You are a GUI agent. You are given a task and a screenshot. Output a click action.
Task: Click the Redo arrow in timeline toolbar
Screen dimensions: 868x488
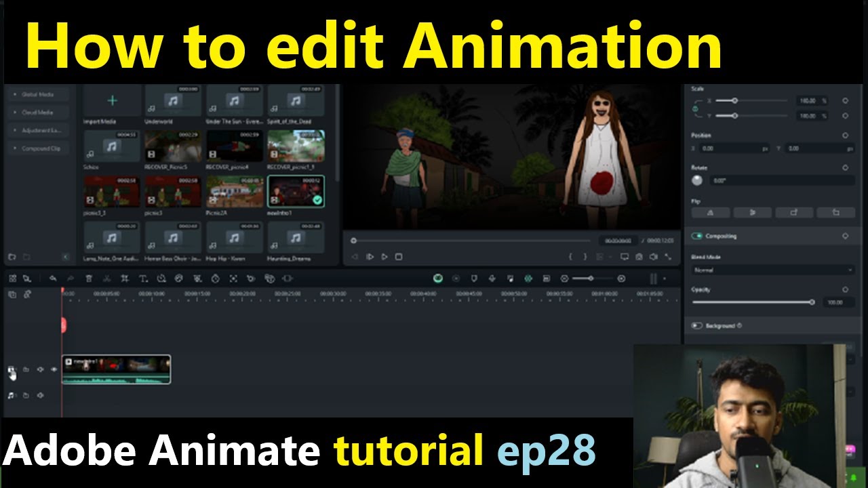[x=71, y=279]
